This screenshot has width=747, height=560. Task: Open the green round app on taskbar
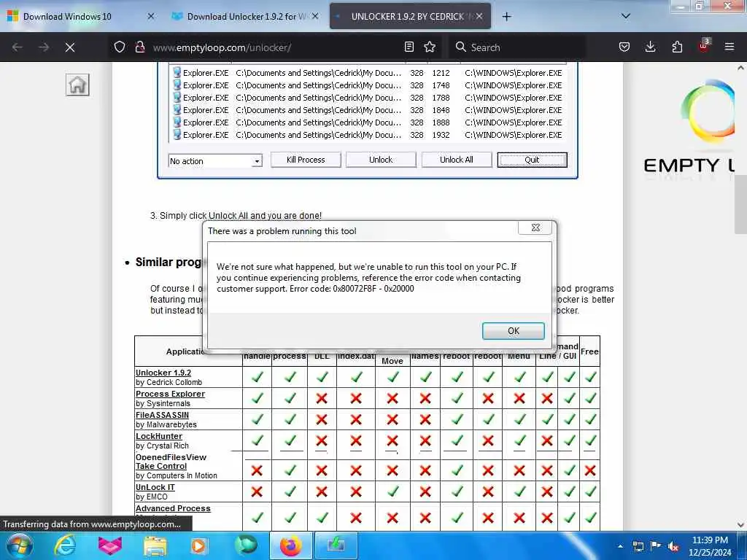[x=245, y=545]
